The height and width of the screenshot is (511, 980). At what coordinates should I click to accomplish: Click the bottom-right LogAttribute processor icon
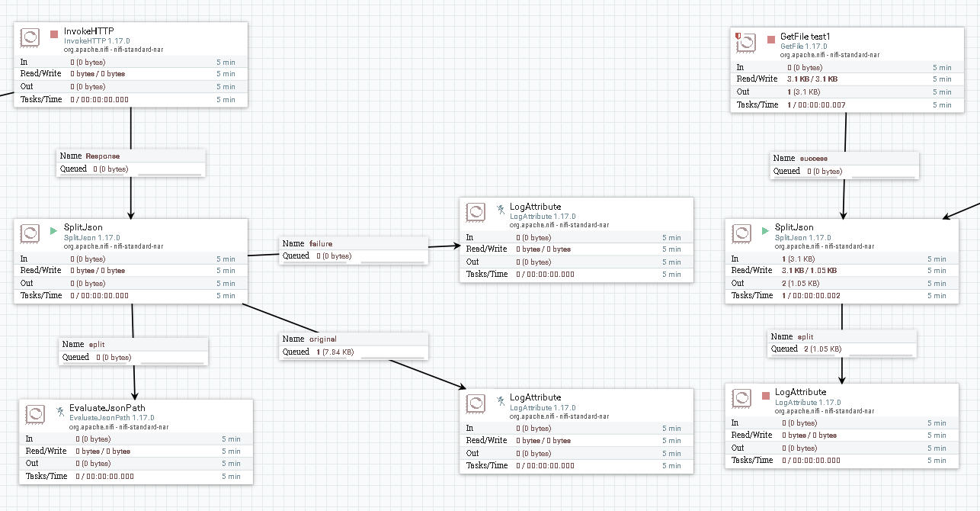(743, 397)
